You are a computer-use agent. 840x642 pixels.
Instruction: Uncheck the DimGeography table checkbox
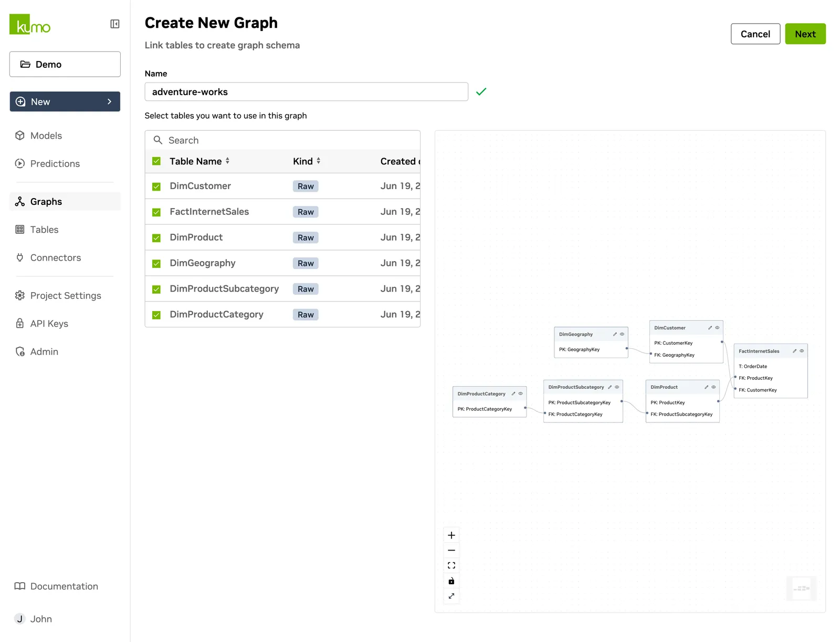[x=156, y=264]
